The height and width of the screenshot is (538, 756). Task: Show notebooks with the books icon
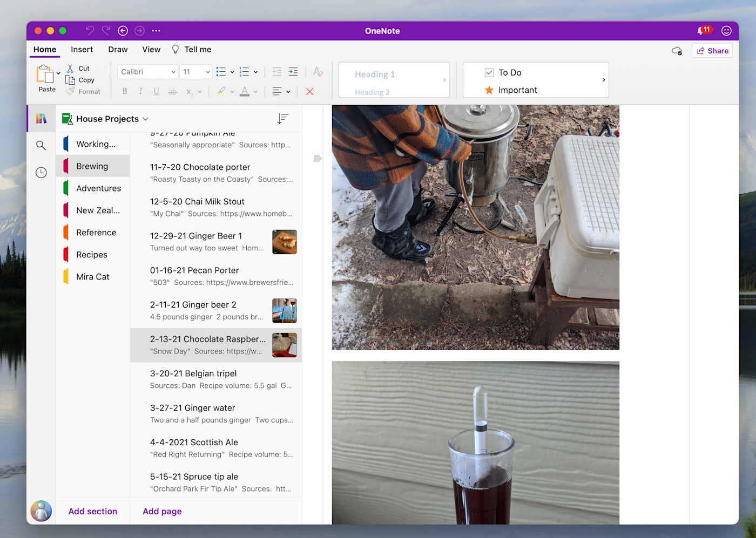(x=41, y=119)
